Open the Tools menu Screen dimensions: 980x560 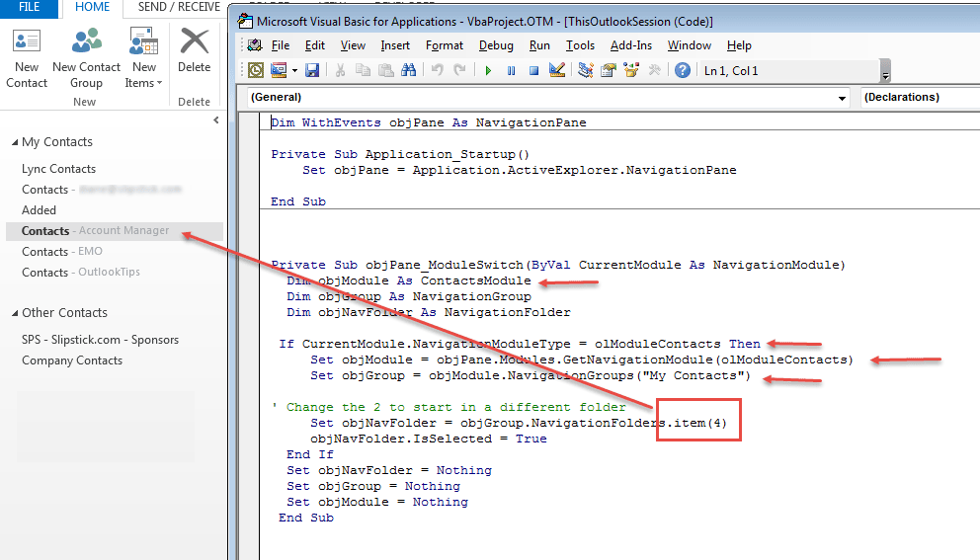[x=580, y=45]
